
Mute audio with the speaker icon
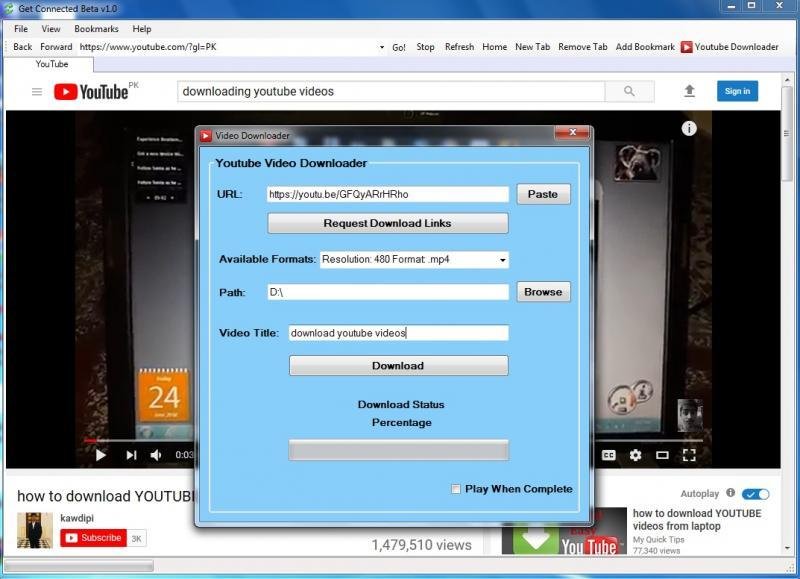154,454
